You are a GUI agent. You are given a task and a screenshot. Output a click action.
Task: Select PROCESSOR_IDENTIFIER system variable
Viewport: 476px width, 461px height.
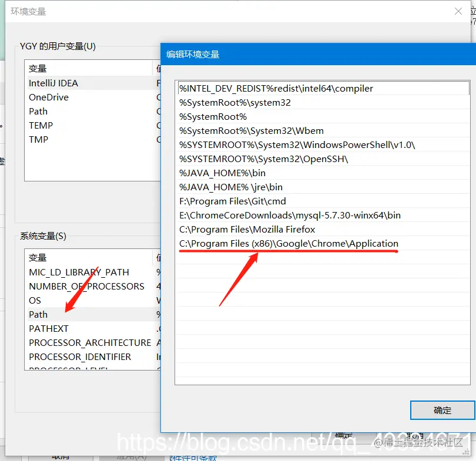[x=93, y=356]
